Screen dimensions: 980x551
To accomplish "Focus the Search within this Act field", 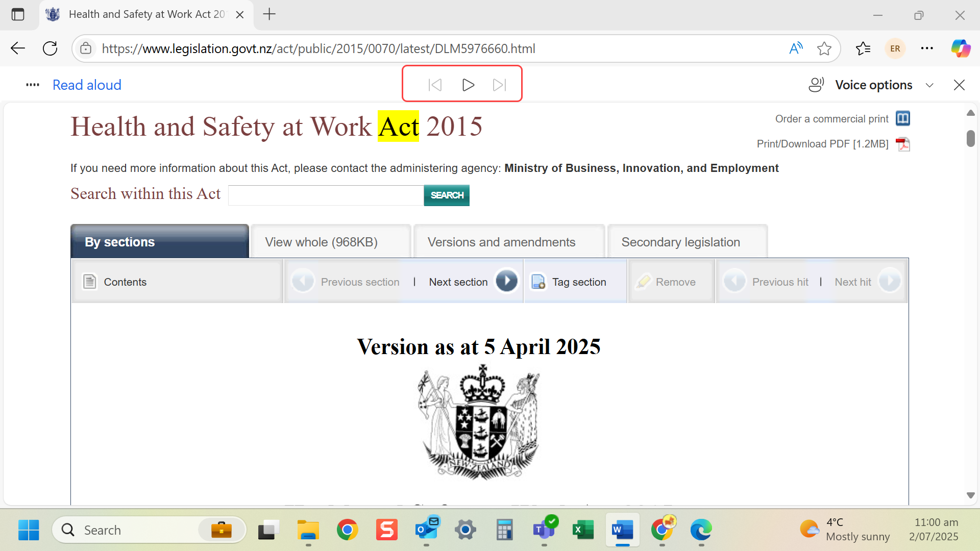I will point(326,195).
